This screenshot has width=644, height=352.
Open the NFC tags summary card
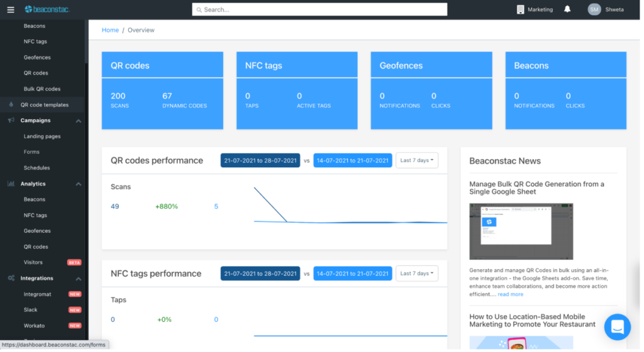pyautogui.click(x=297, y=91)
